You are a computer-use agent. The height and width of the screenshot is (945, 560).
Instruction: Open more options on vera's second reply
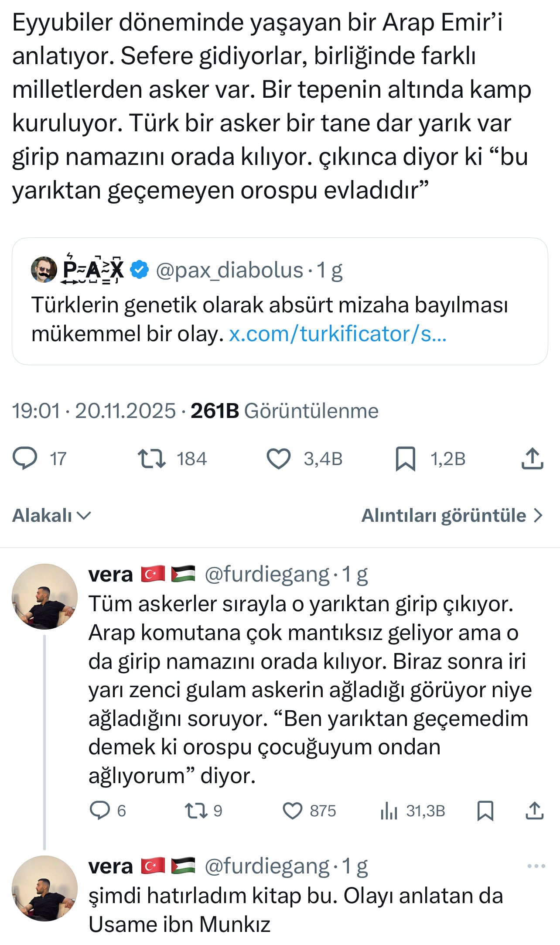pyautogui.click(x=536, y=866)
